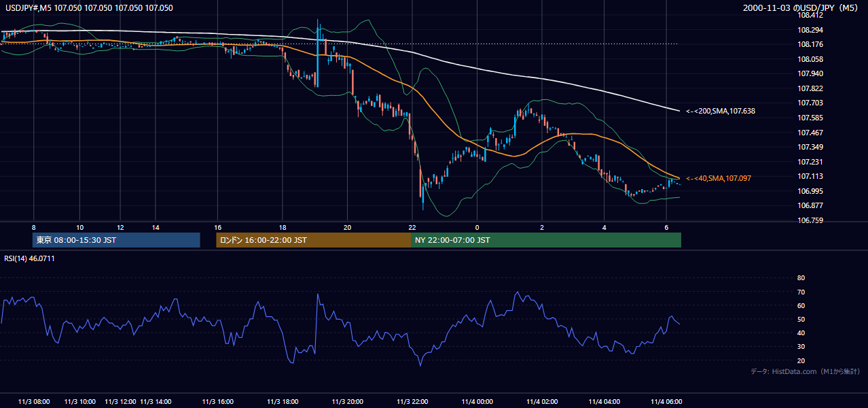This screenshot has width=868, height=408.
Task: Click RSI scale value 30
Action: 801,347
